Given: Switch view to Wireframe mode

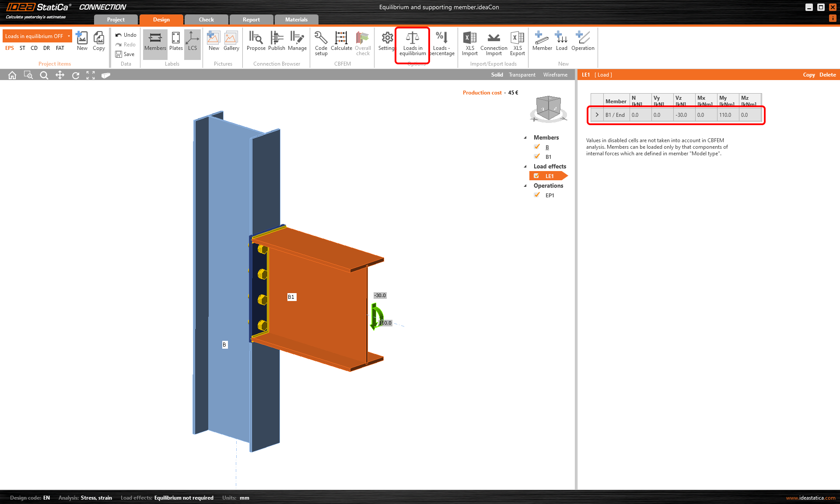Looking at the screenshot, I should click(x=555, y=75).
